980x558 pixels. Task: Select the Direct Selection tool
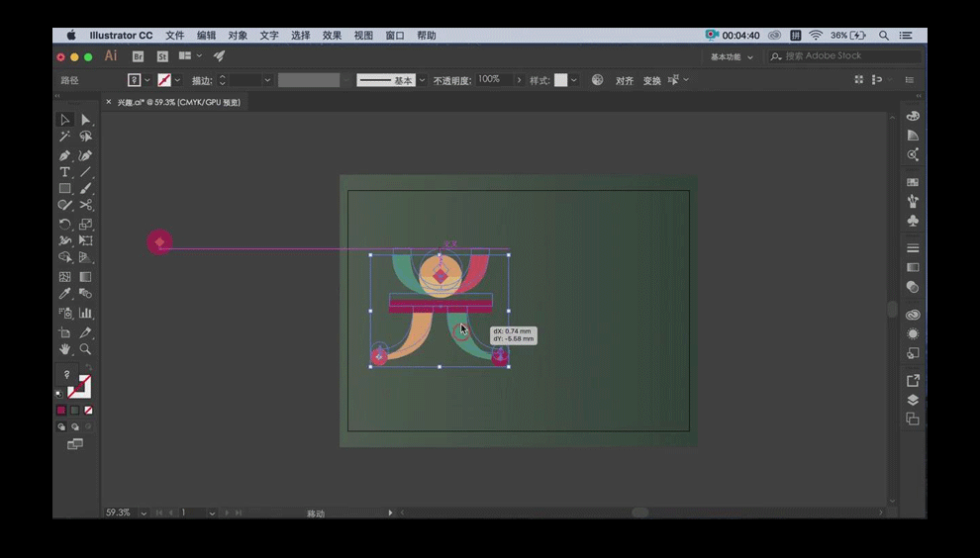pyautogui.click(x=86, y=120)
